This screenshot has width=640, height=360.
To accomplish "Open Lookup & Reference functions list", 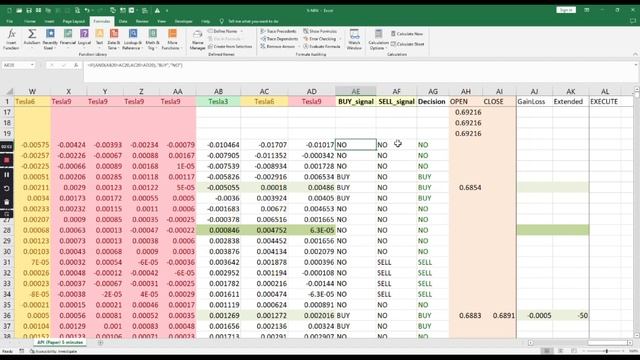I will [132, 40].
